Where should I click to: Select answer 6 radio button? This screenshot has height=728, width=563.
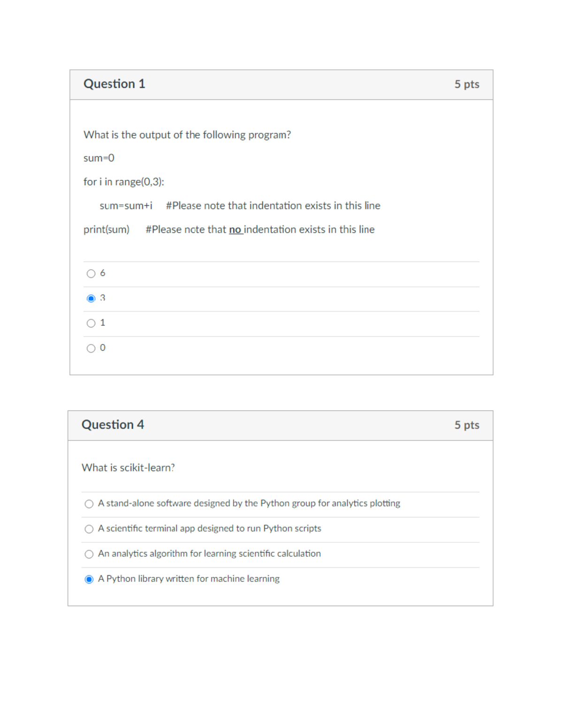91,274
